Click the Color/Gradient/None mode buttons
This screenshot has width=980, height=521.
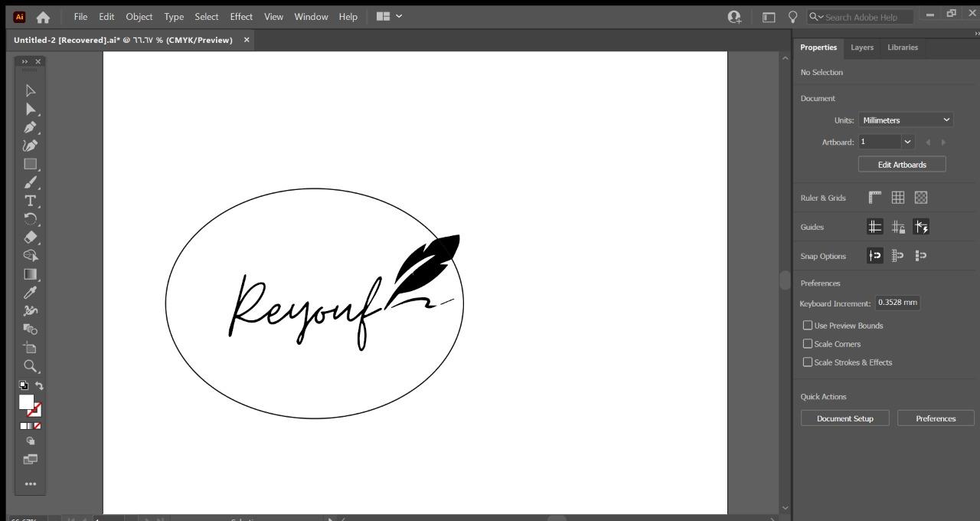point(31,426)
